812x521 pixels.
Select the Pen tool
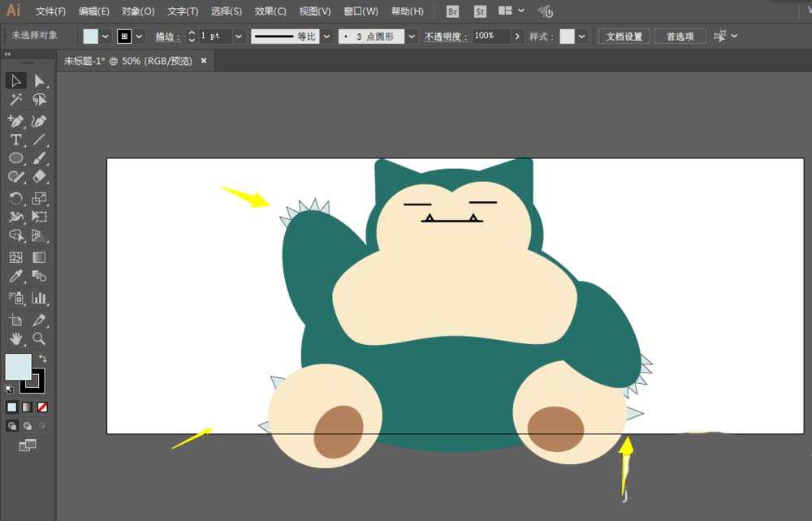coord(16,121)
